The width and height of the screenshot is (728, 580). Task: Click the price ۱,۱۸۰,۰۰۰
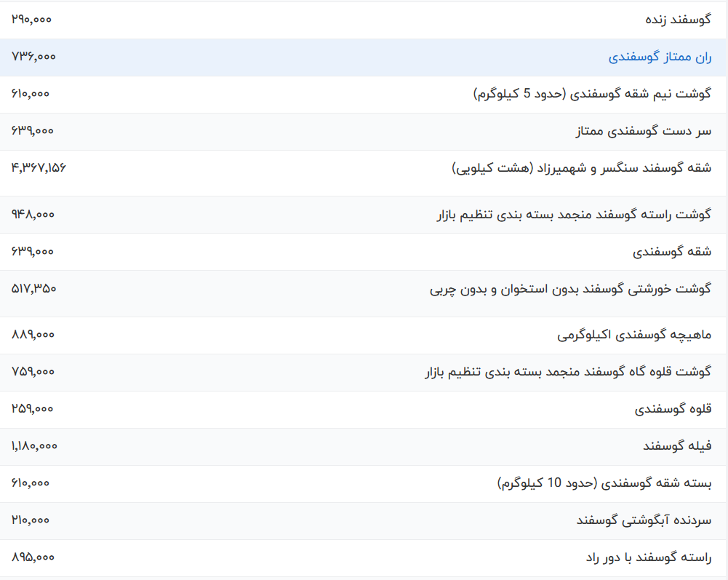point(34,446)
